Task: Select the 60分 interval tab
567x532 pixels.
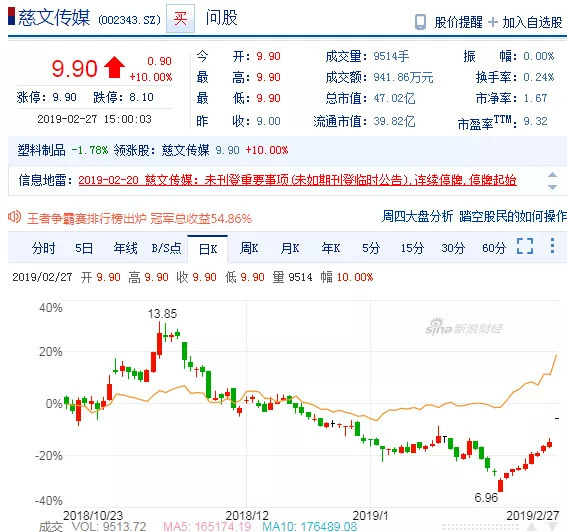Action: (x=494, y=248)
